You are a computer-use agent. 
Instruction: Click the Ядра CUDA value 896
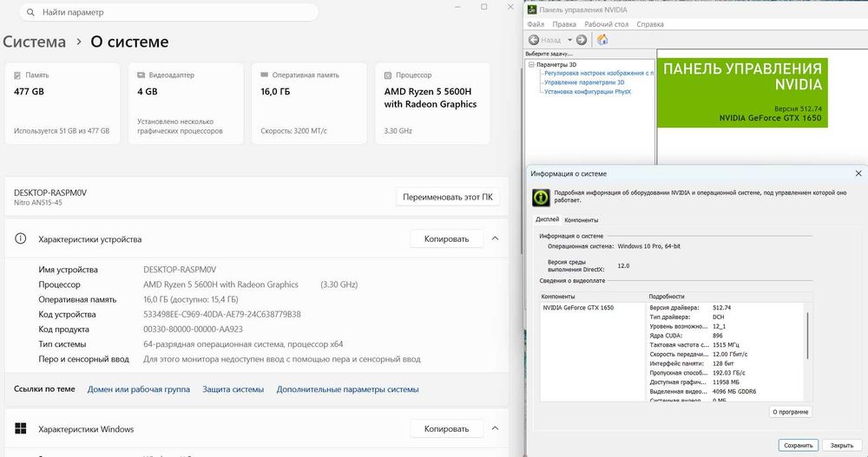pos(718,336)
